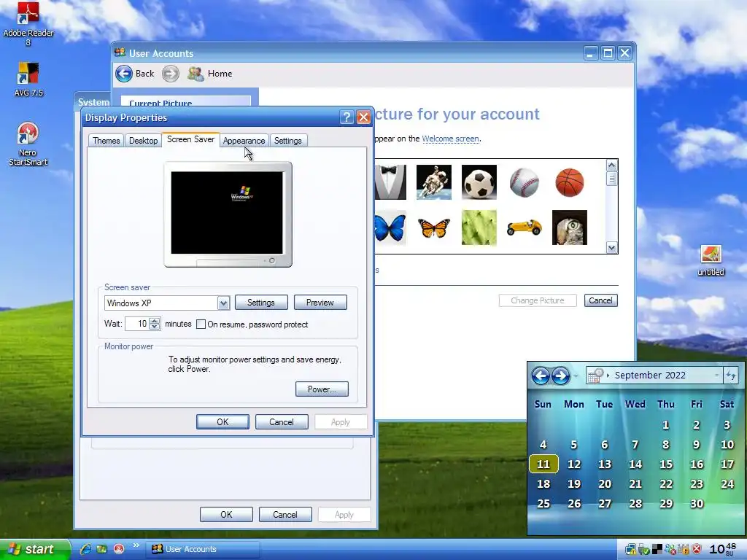Click the Forward arrow in User Accounts
Screen dimensions: 747x560
point(171,74)
